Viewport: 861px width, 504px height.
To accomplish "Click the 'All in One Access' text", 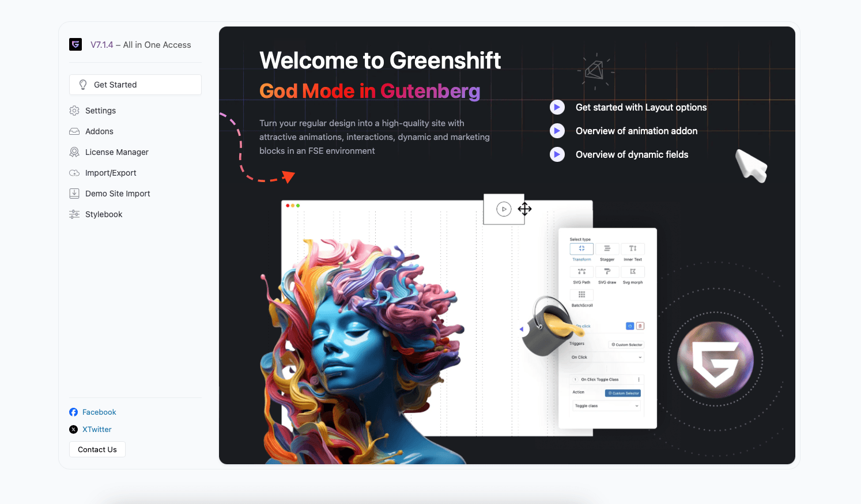I will coord(157,45).
